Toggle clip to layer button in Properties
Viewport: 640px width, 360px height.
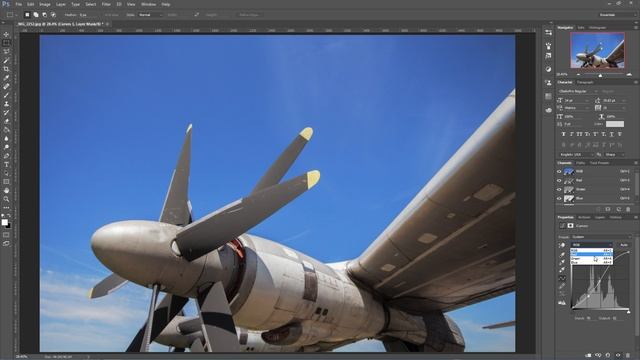589,356
